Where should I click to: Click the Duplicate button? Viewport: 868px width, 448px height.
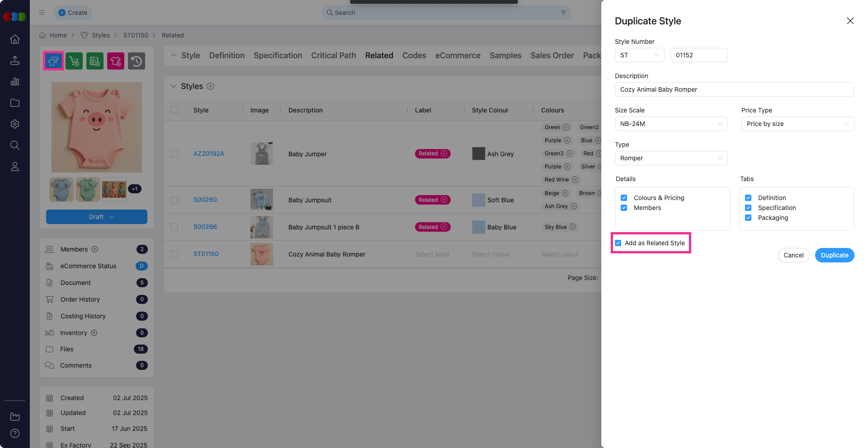click(x=834, y=255)
